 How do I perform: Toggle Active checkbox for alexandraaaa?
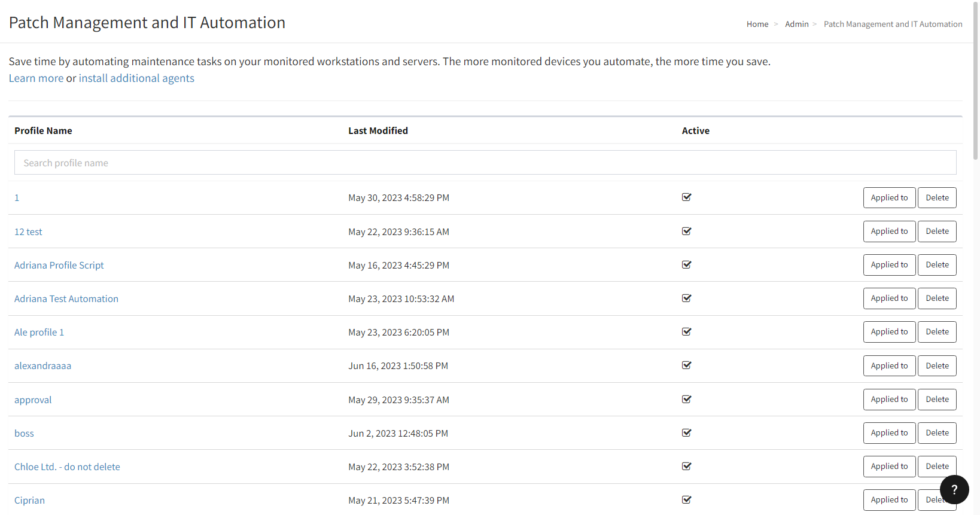pyautogui.click(x=687, y=365)
